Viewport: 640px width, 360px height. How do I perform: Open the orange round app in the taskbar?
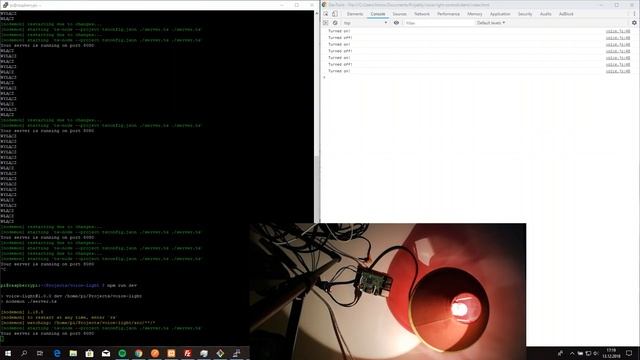click(155, 353)
